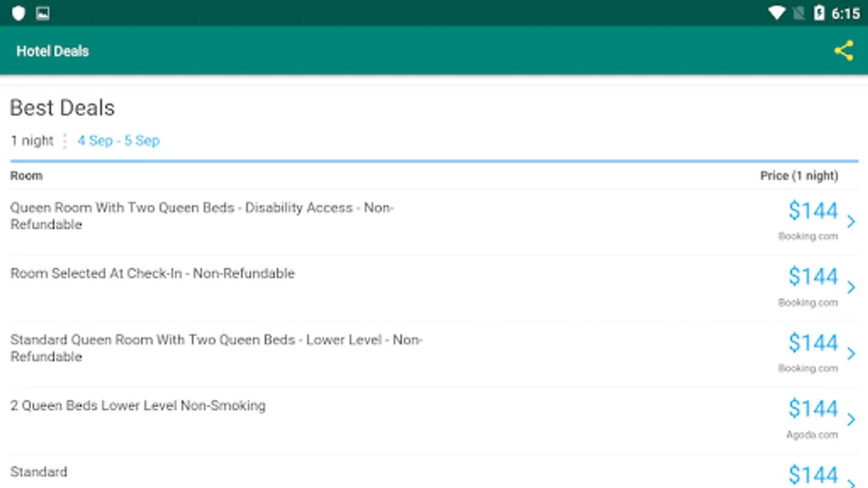This screenshot has width=868, height=488.
Task: Select '2 Queen Beds Lower Level Non-Smoking' row
Action: coord(434,421)
